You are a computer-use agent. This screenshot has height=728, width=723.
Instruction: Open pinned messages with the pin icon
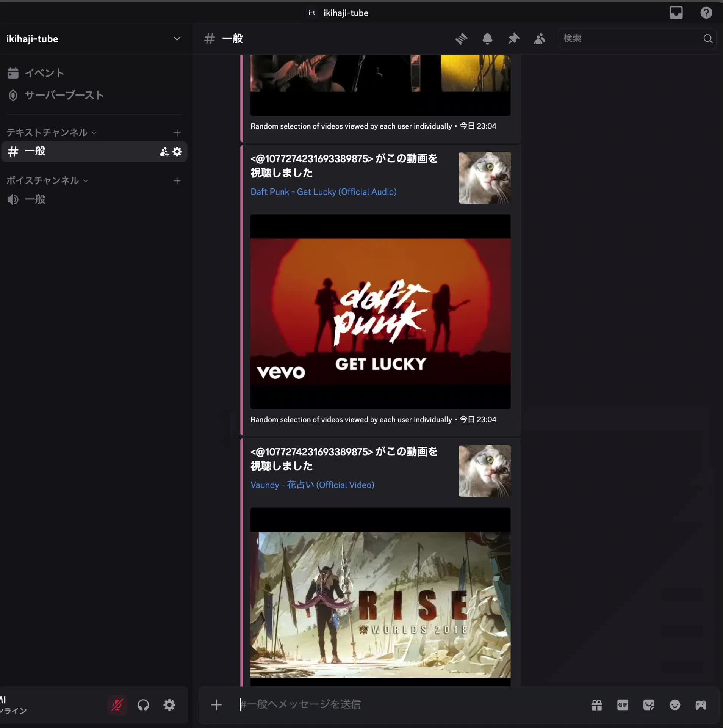pos(513,39)
